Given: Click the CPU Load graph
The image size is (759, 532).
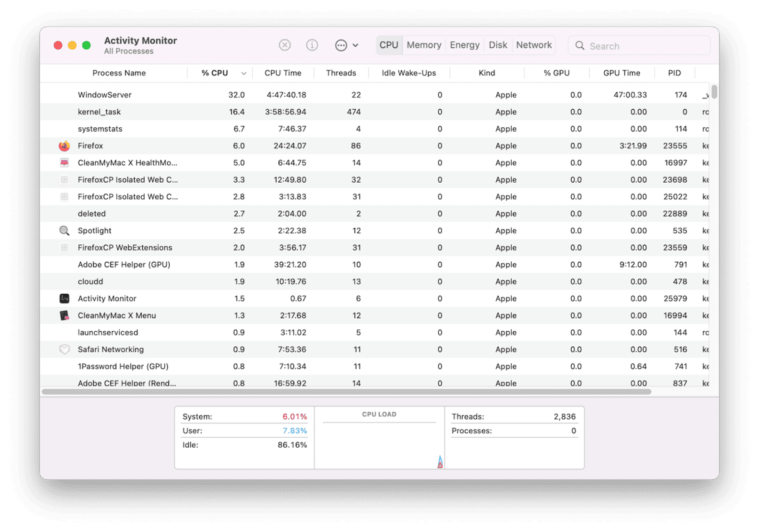Looking at the screenshot, I should tap(379, 445).
